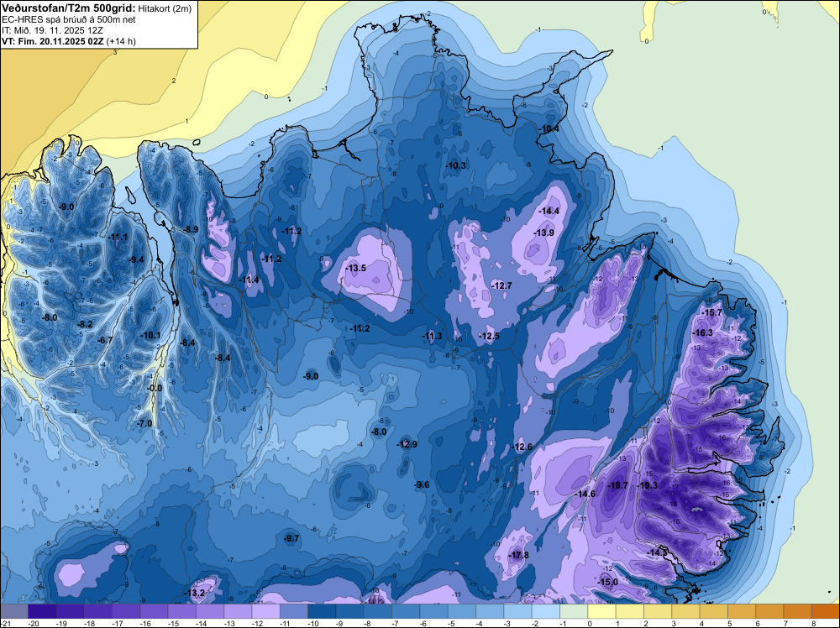Image resolution: width=840 pixels, height=628 pixels.
Task: Click the '-9.7' temperature value on the map
Action: pyautogui.click(x=292, y=538)
